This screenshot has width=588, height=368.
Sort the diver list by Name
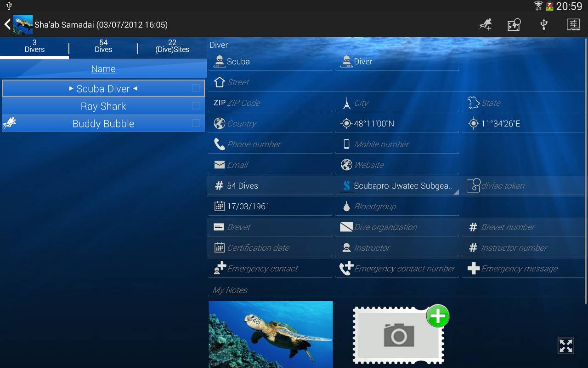103,69
